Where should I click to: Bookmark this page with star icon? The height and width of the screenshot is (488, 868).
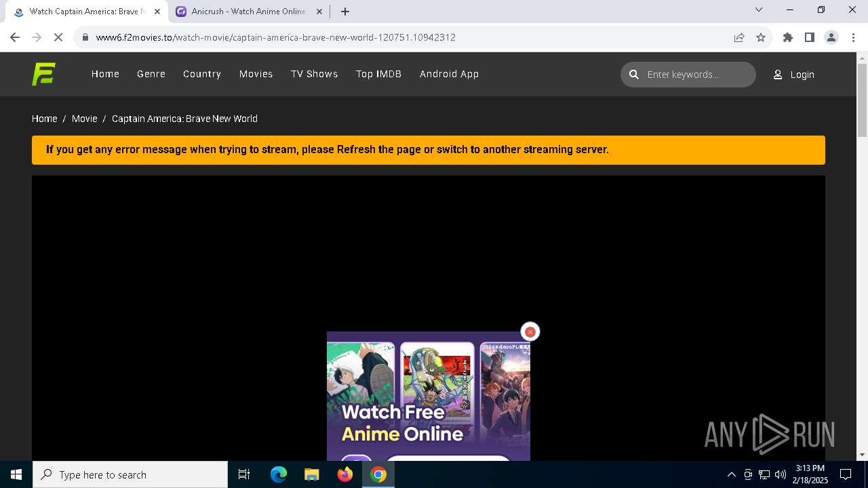tap(761, 37)
